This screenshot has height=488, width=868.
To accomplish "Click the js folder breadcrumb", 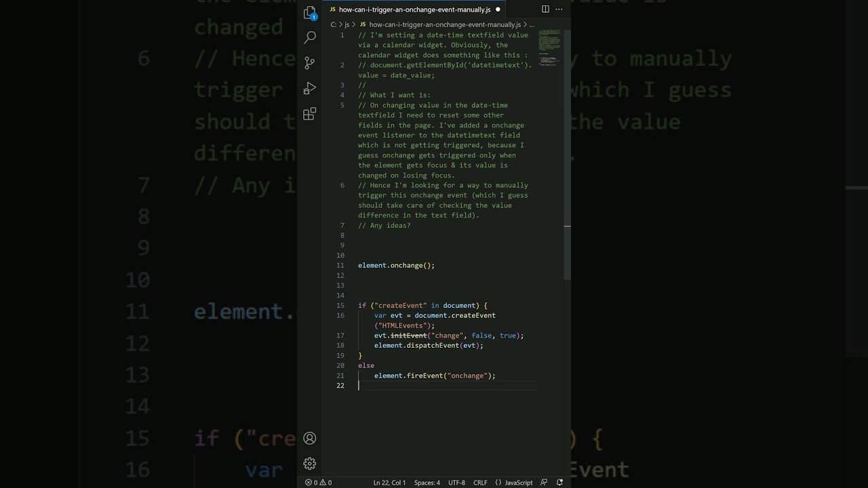I will click(347, 24).
